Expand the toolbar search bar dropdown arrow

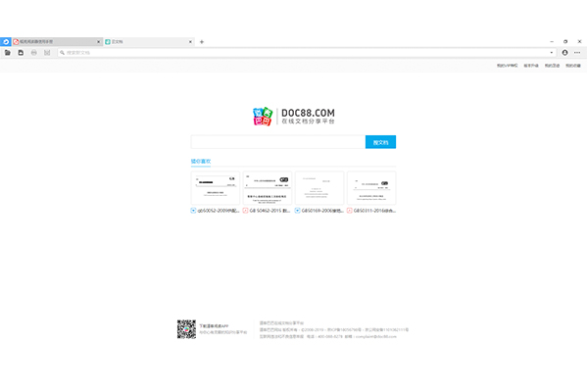click(551, 53)
